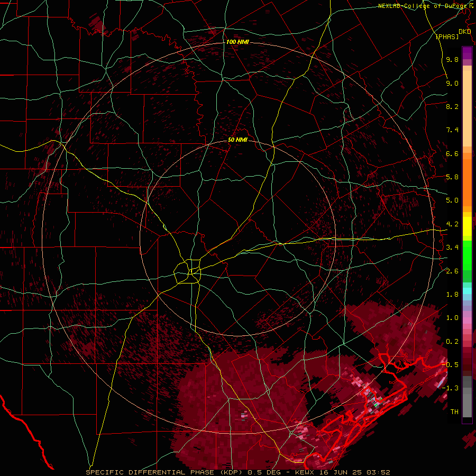Select the bright green color bar segment
Viewport: 476px width, 476px height.
467,256
